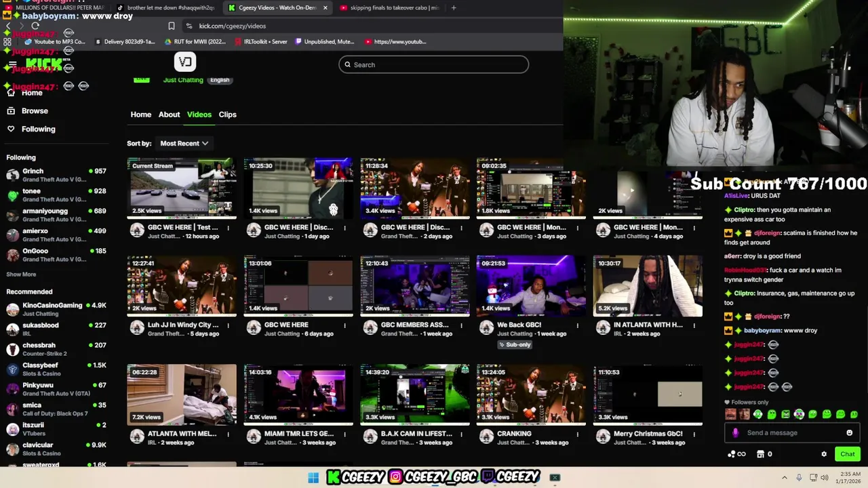868x488 pixels.
Task: Open a new browser tab
Action: [454, 7]
